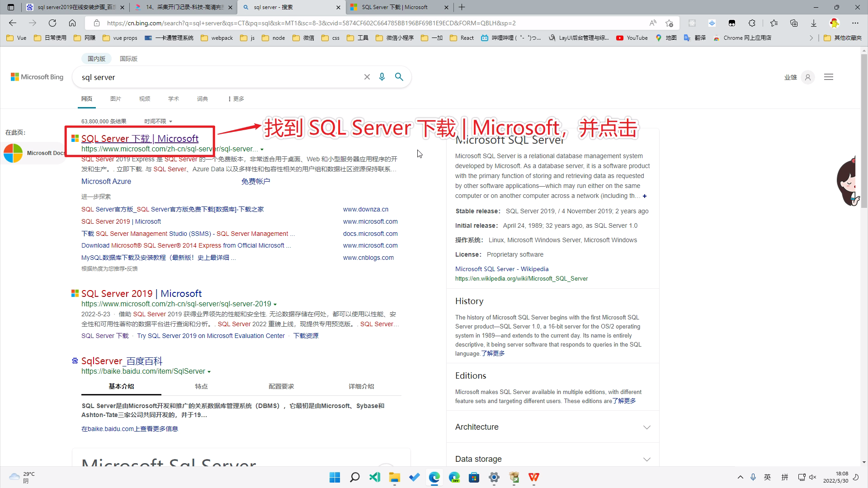Screen dimensions: 868x488
Task: Open the collections icon
Action: [x=794, y=23]
